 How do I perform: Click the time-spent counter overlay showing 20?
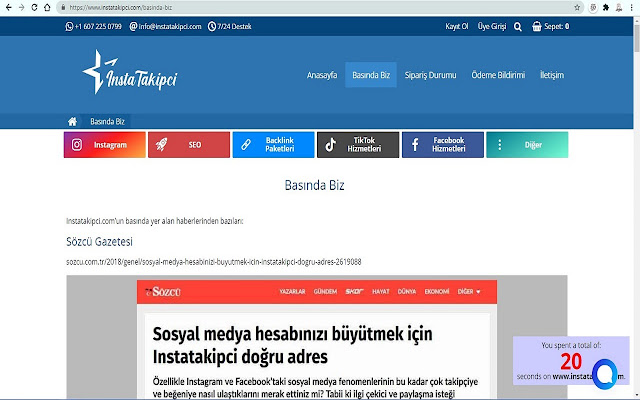571,361
